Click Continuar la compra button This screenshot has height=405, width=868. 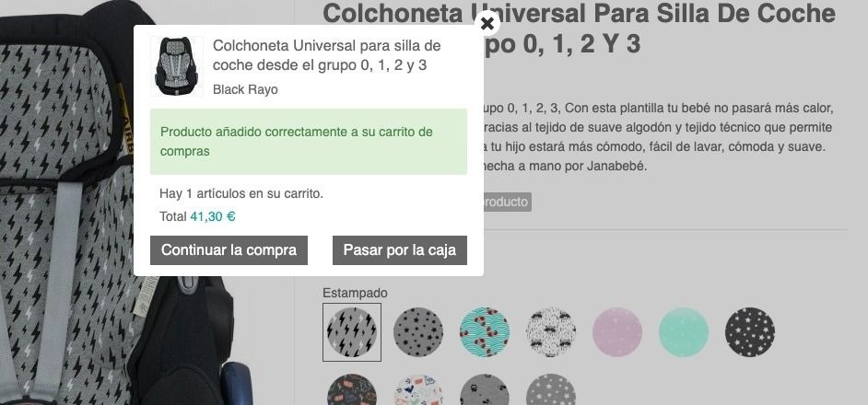(229, 250)
